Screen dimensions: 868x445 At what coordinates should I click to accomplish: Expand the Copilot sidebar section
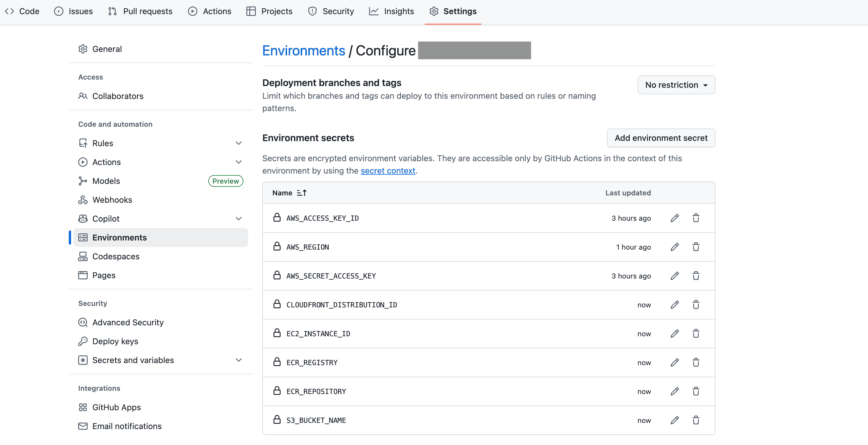click(239, 219)
